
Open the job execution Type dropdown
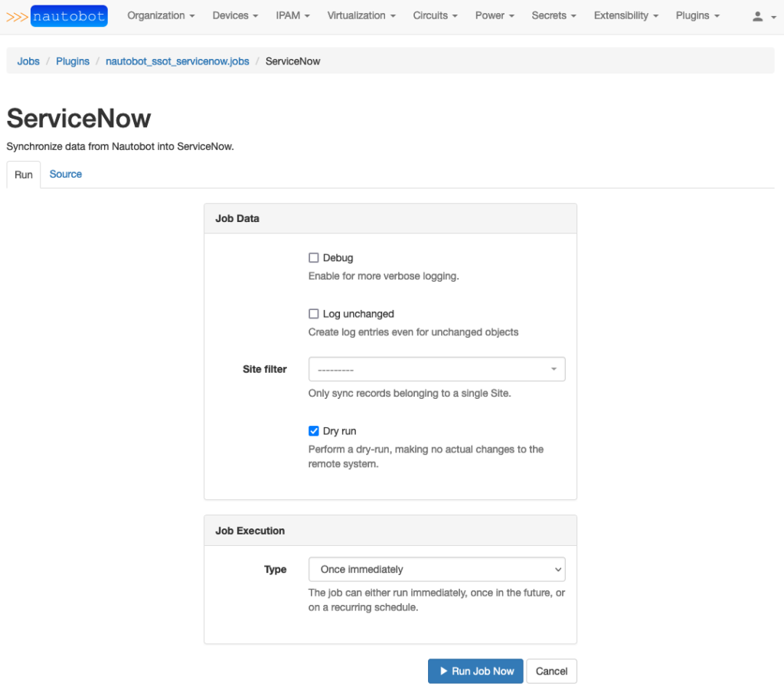(x=436, y=569)
